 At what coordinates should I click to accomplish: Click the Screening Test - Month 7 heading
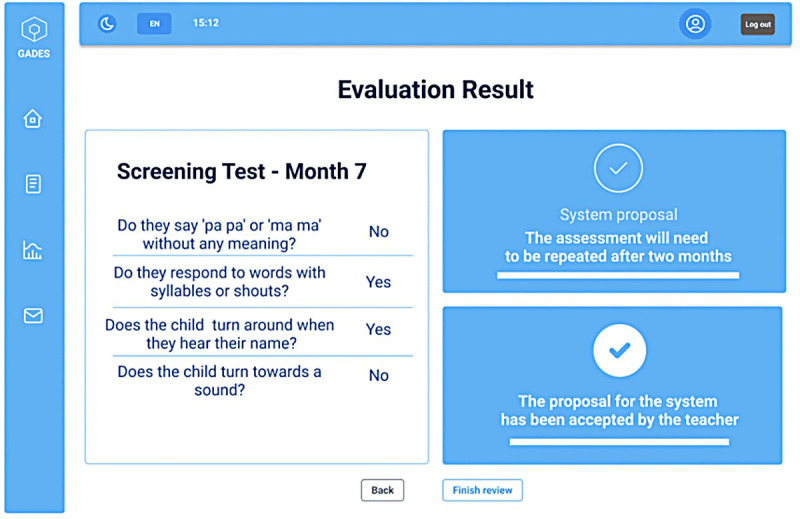(241, 171)
